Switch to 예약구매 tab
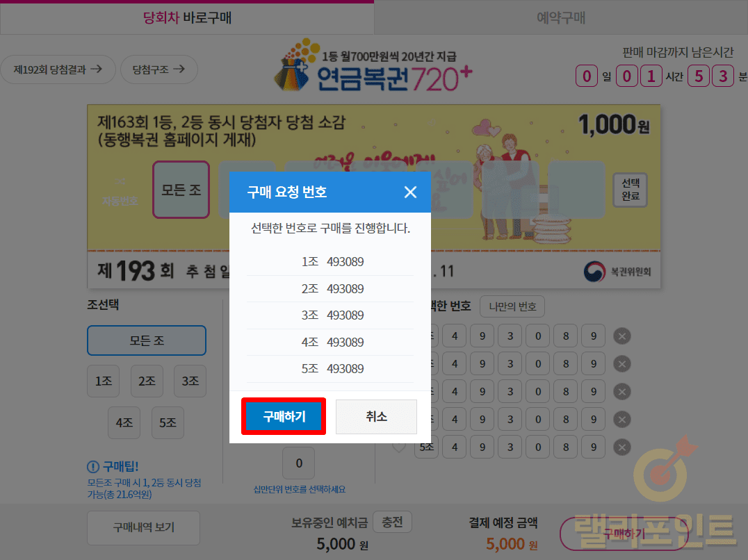This screenshot has width=748, height=560. click(561, 17)
